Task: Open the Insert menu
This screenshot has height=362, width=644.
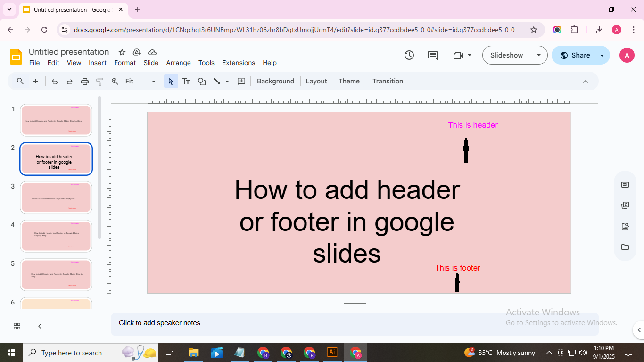Action: (98, 63)
